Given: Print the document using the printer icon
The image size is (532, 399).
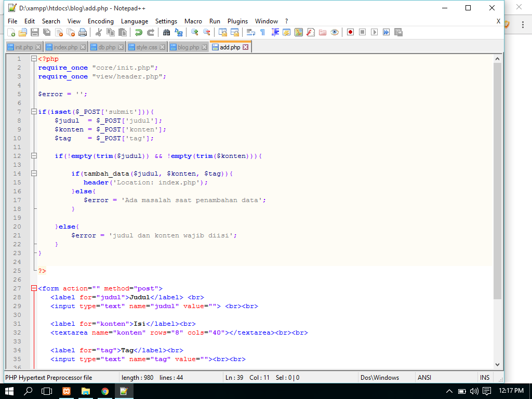Looking at the screenshot, I should click(83, 32).
